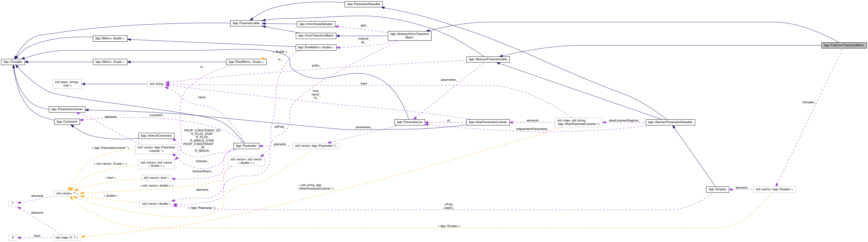Viewport: 868px width, 242px height.
Task: Click the bpp::HmmStateAlphabet node
Action: click(316, 24)
